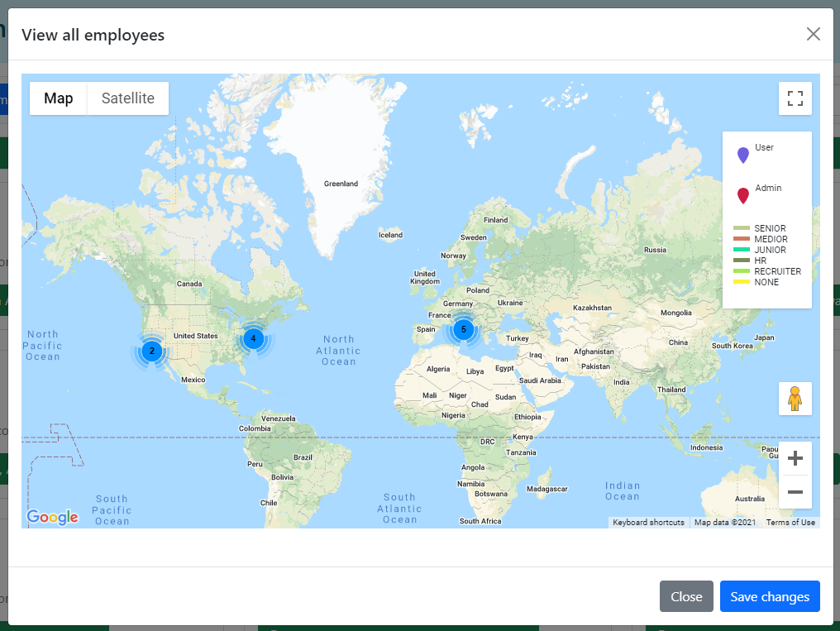Viewport: 840px width, 631px height.
Task: Click the Mongolia label on map
Action: (676, 313)
